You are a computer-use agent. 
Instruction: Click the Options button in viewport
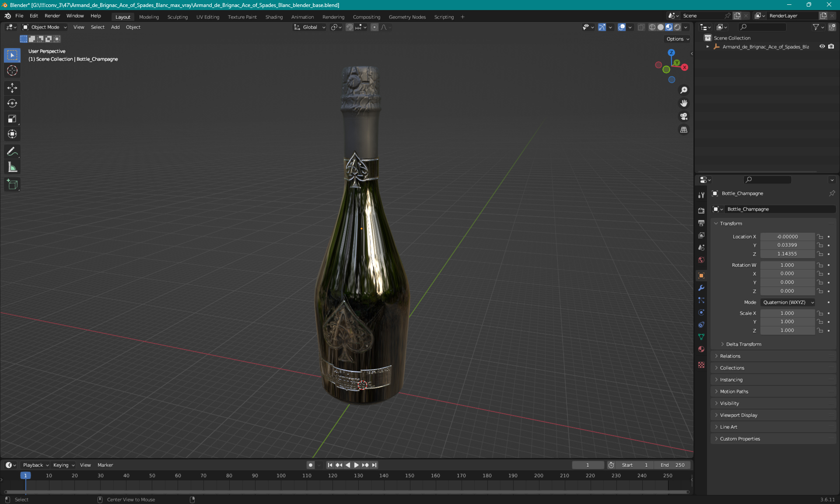tap(678, 39)
